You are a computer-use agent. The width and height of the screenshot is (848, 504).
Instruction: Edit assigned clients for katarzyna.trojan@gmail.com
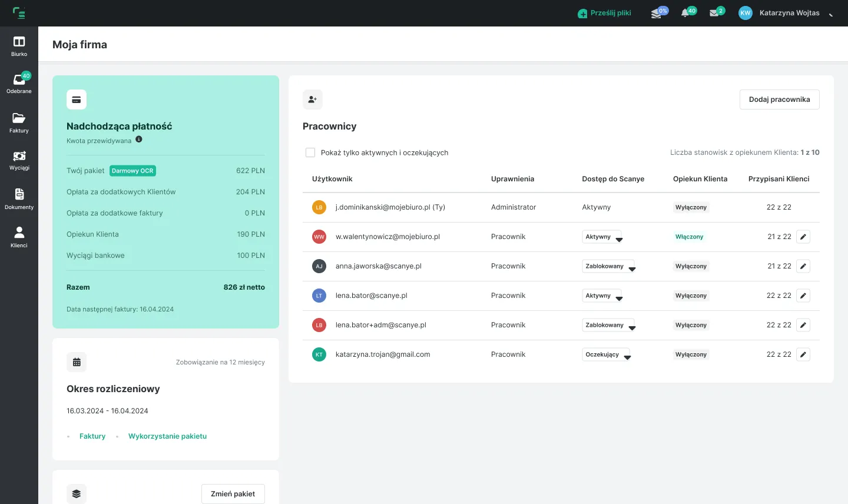pyautogui.click(x=803, y=354)
